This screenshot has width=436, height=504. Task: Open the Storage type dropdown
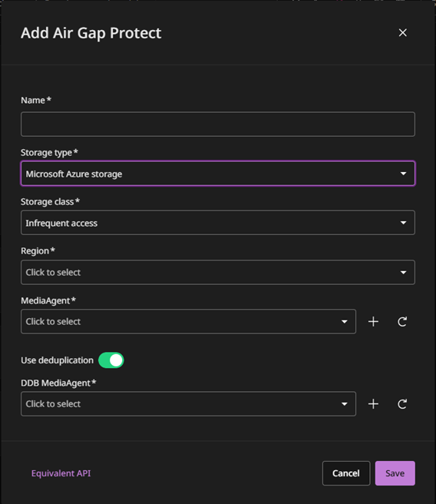[218, 174]
